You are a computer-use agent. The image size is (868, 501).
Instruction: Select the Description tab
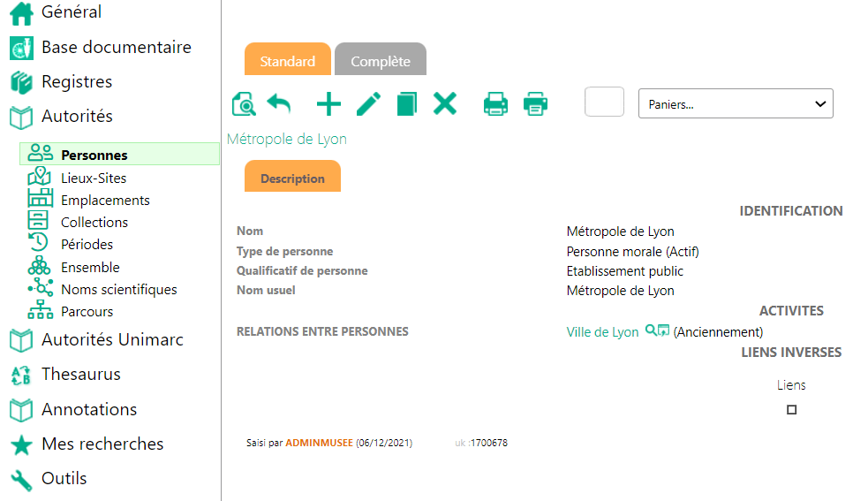pos(293,176)
